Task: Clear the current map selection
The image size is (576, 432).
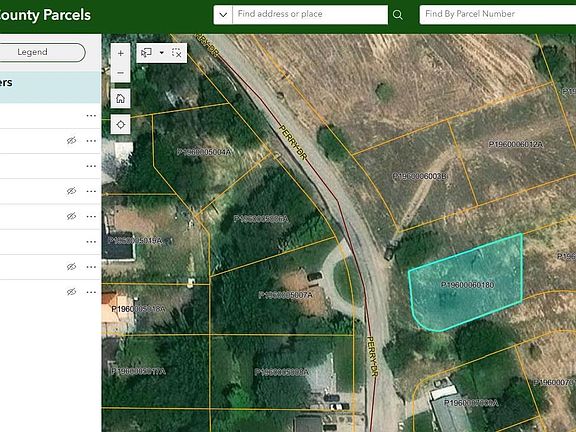Action: click(x=177, y=53)
